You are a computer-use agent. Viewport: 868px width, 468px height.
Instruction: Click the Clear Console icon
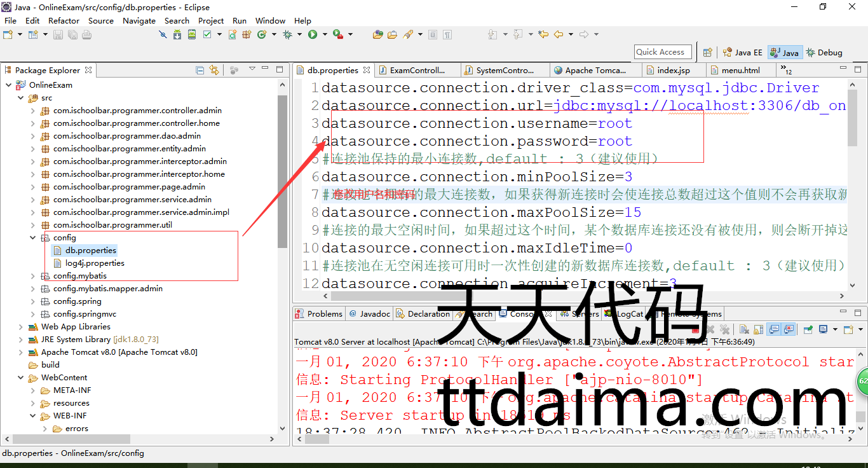[743, 329]
